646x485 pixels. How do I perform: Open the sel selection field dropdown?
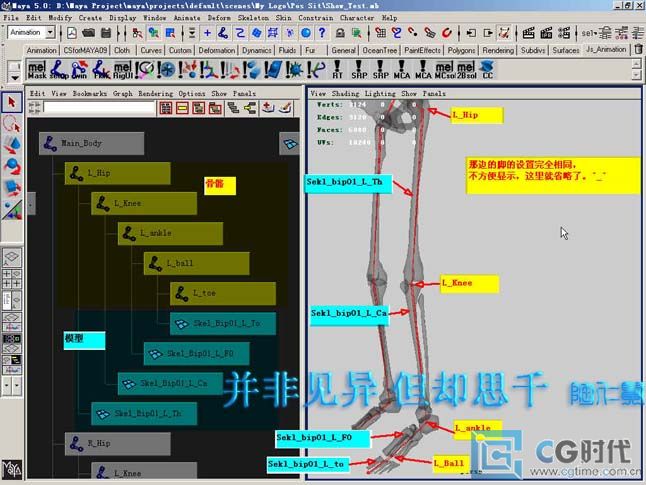(x=589, y=33)
